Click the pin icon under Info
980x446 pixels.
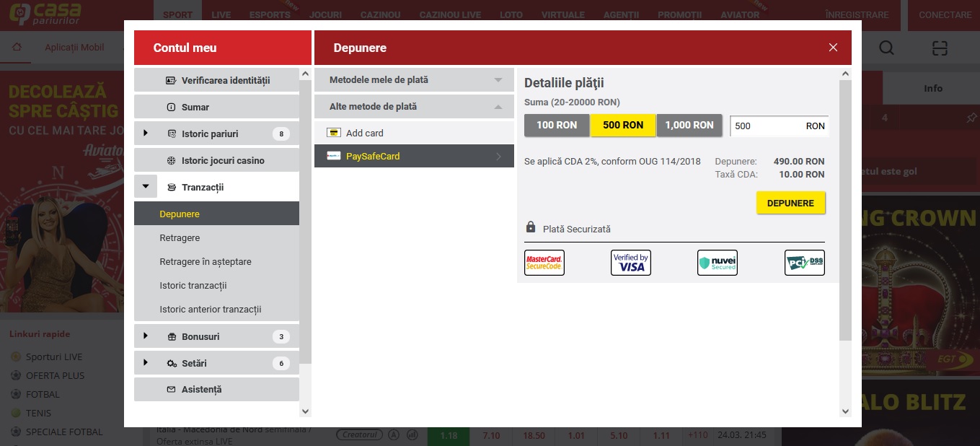[x=971, y=118]
